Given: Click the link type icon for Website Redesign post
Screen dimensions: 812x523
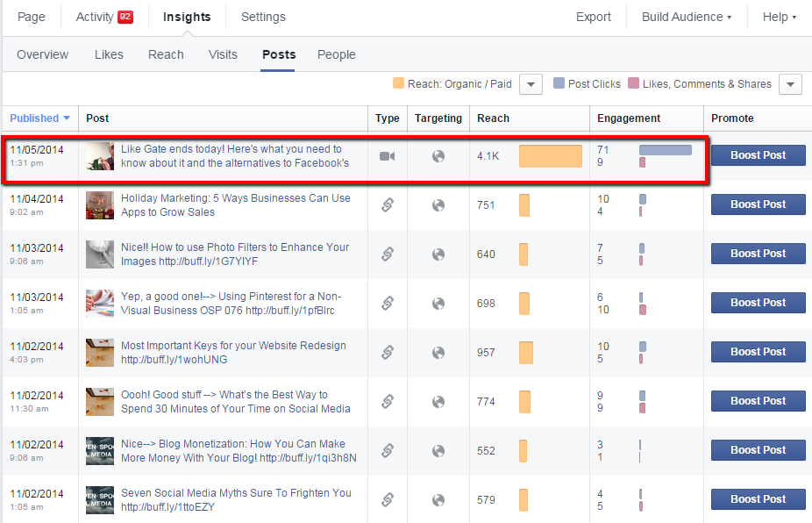Looking at the screenshot, I should [x=387, y=353].
